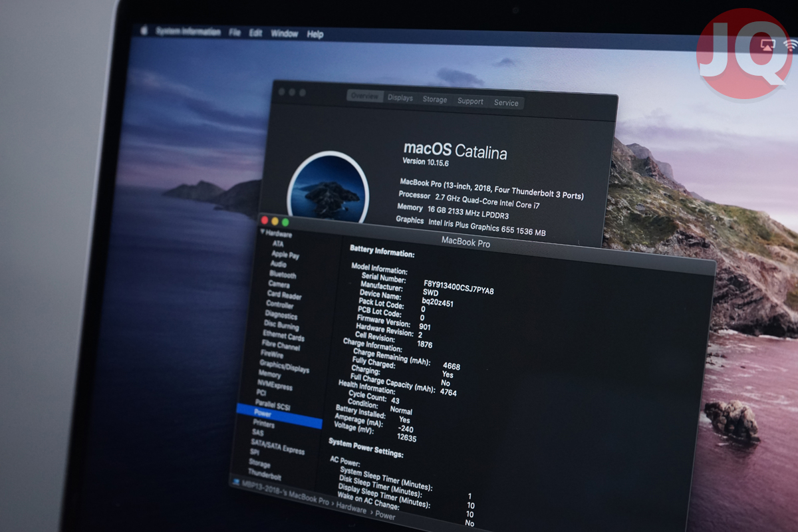Open the Help menu
The height and width of the screenshot is (532, 798).
(x=315, y=34)
